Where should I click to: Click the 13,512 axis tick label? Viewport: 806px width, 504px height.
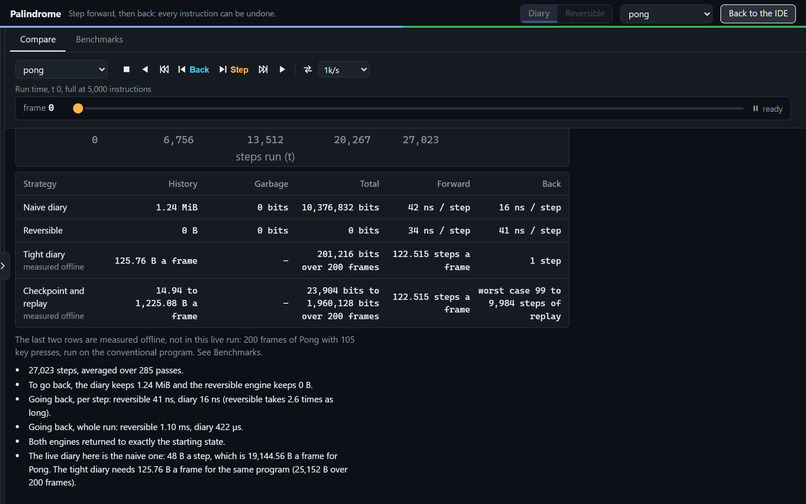pyautogui.click(x=265, y=140)
